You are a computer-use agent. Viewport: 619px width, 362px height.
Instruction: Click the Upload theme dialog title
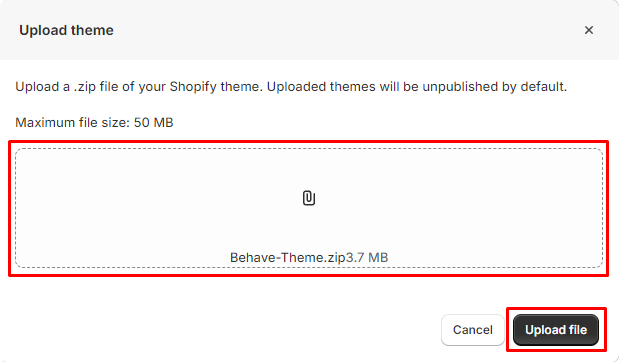[66, 30]
